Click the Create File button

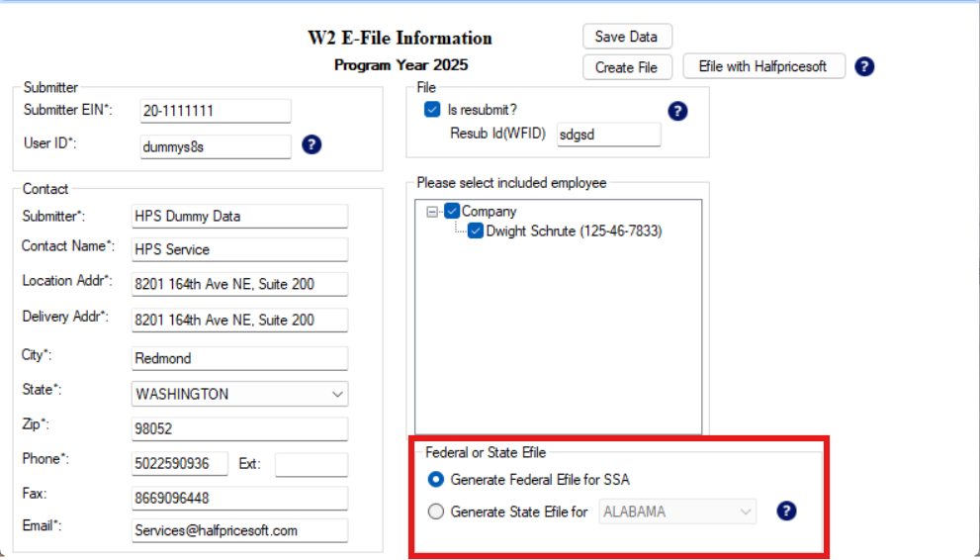pyautogui.click(x=627, y=67)
